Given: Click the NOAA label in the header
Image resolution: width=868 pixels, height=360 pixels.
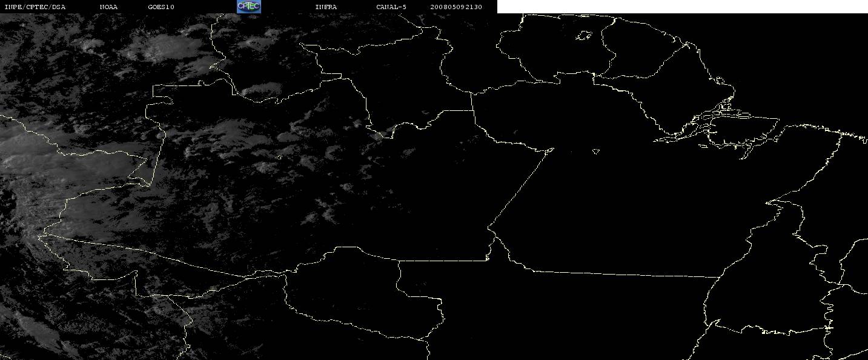Looking at the screenshot, I should (108, 7).
